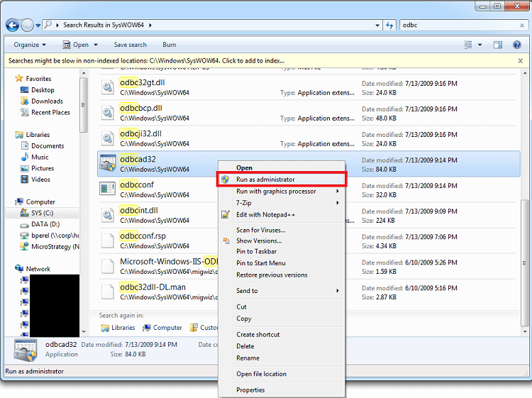Click the odbcad32 application icon in results
Screen dimensions: 532x398
(x=108, y=164)
